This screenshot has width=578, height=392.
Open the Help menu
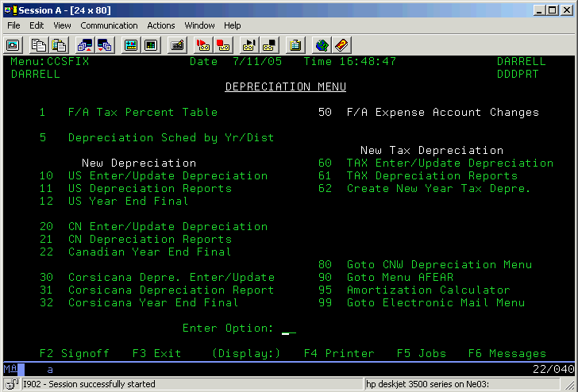point(232,25)
